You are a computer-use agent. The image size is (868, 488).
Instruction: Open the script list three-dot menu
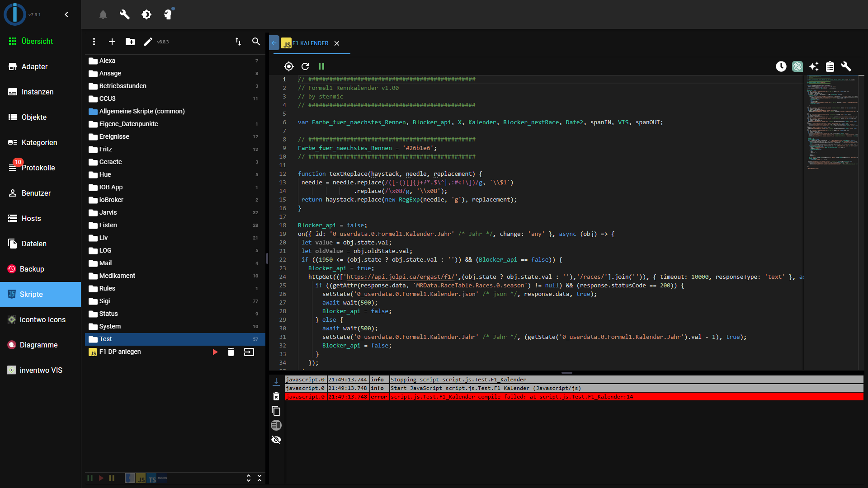click(94, 42)
